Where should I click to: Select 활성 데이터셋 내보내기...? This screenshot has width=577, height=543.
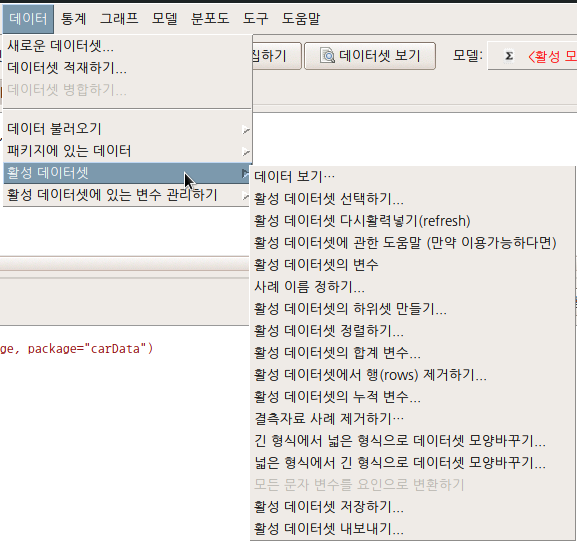coord(412,529)
